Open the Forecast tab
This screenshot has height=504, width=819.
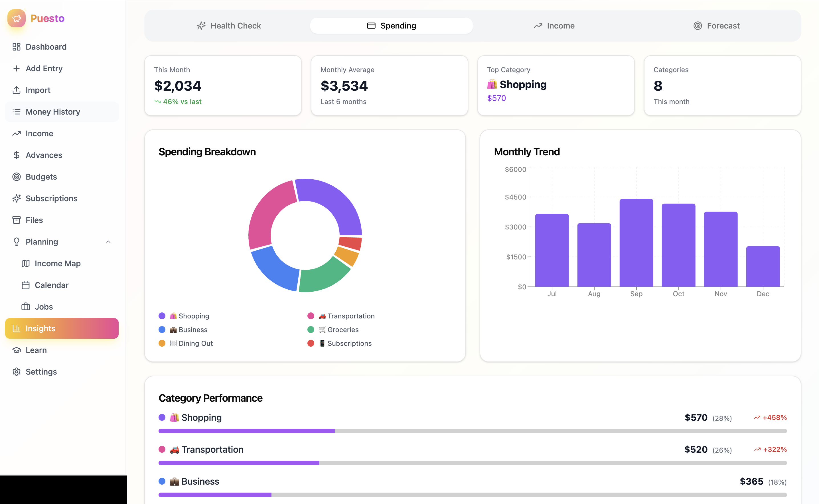[716, 26]
